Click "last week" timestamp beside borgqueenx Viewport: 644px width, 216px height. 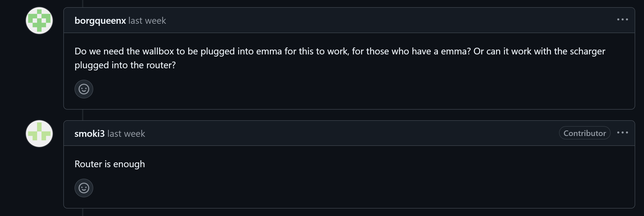pos(147,21)
